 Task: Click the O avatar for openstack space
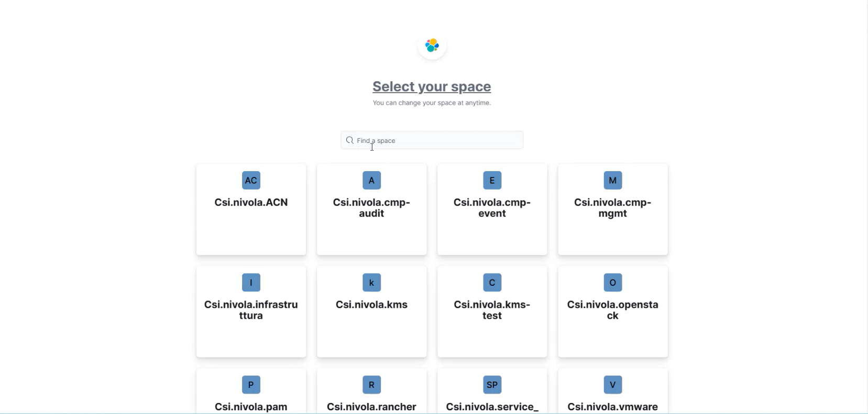(612, 282)
